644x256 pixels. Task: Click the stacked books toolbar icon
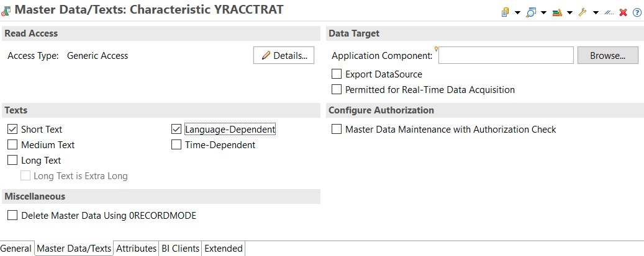[x=557, y=12]
